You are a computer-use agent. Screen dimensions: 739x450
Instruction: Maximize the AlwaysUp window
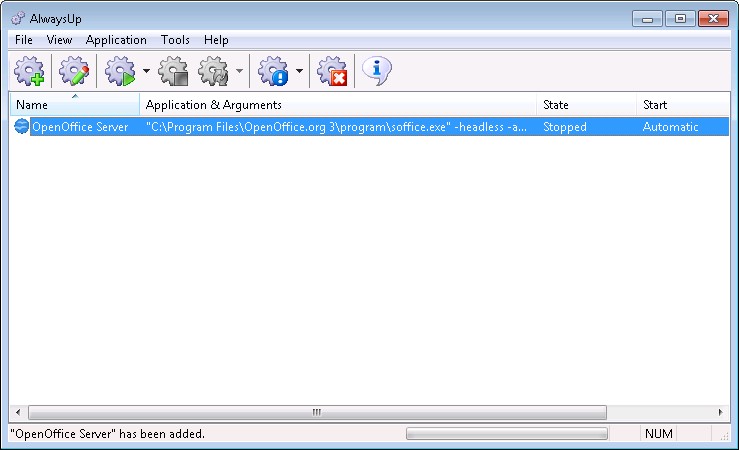point(680,19)
